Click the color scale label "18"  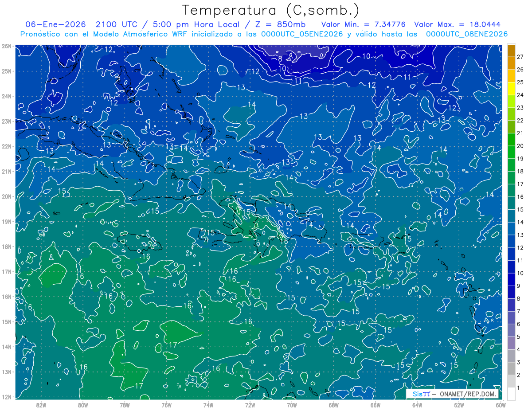tap(520, 171)
